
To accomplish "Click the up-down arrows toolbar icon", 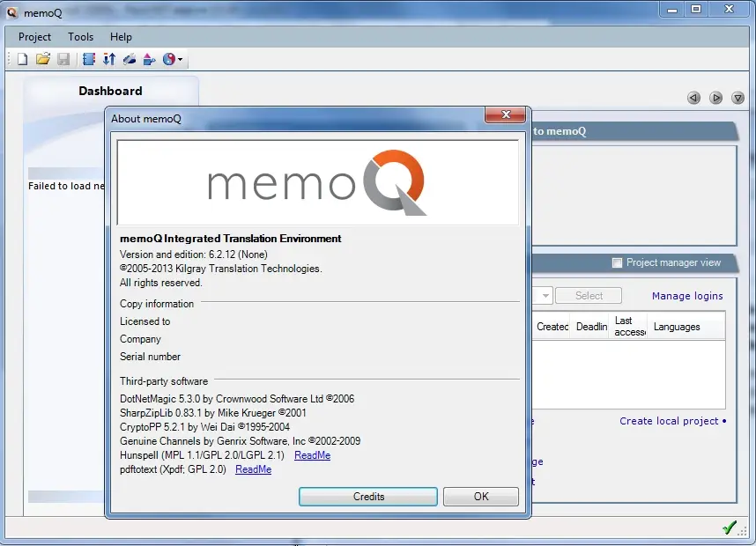I will tap(109, 59).
